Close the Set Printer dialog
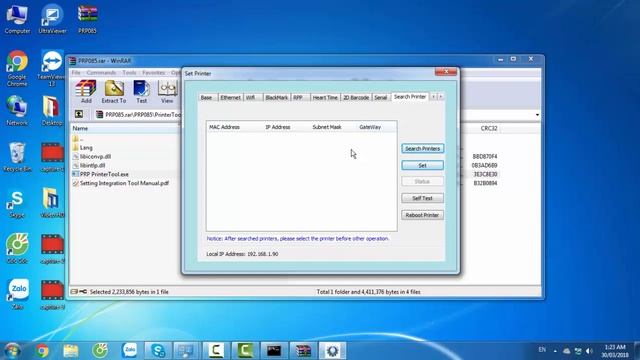Image resolution: width=640 pixels, height=360 pixels. (446, 72)
